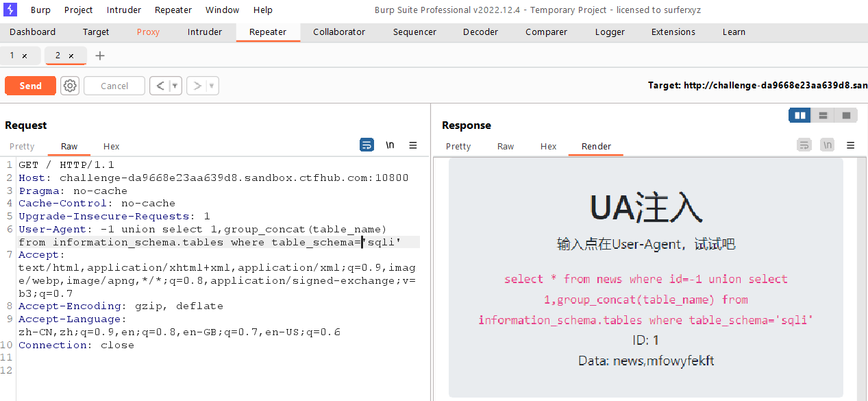Switch Response view to Raw

[506, 146]
